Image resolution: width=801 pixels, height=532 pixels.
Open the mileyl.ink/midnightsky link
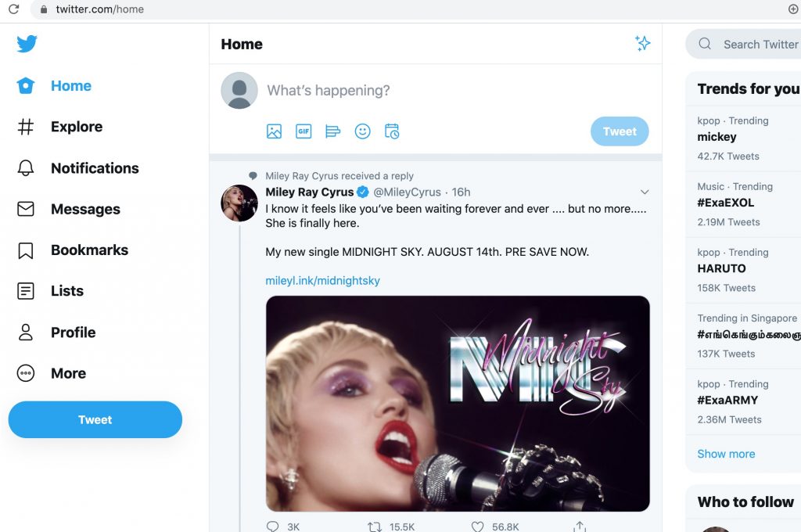(x=323, y=281)
